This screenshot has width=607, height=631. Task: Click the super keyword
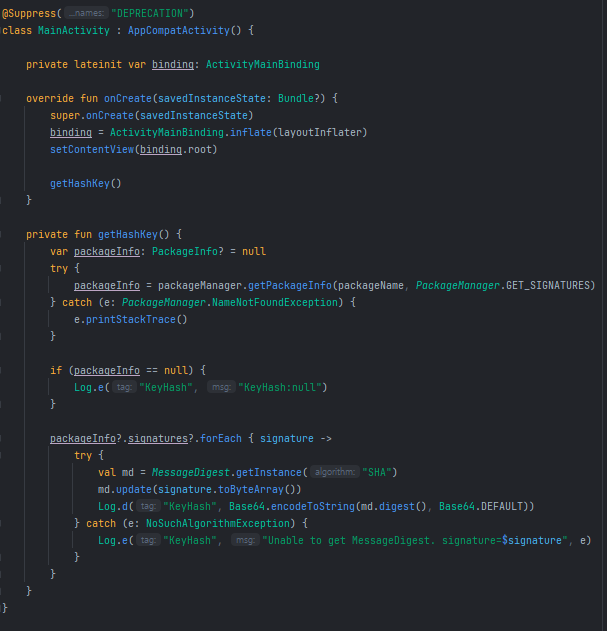point(65,115)
